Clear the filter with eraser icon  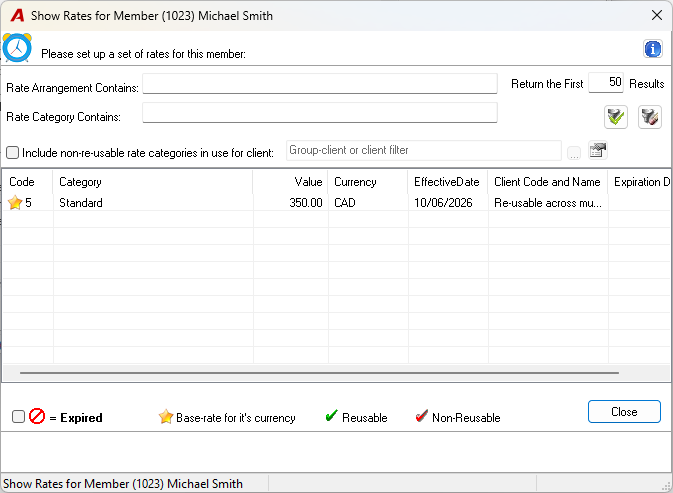tap(649, 117)
